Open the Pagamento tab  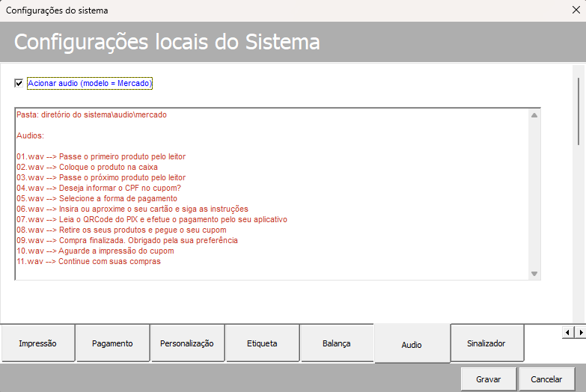click(112, 343)
